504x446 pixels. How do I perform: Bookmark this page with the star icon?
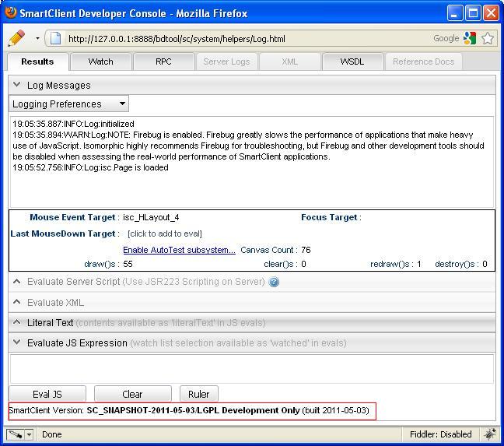[x=488, y=38]
